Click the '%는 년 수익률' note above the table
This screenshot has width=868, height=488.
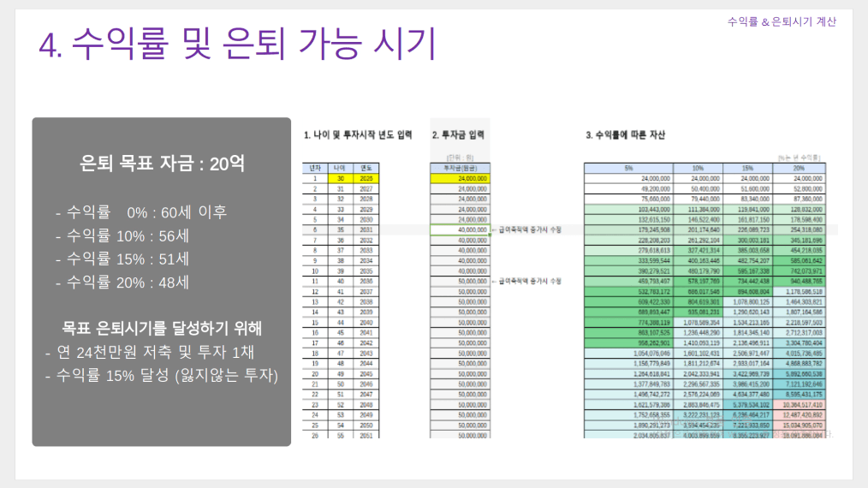(x=799, y=158)
